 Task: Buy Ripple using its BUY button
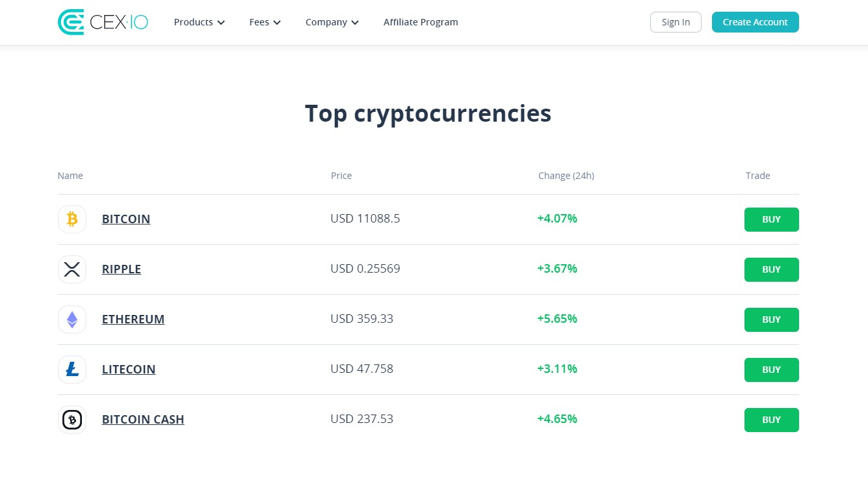pos(772,269)
